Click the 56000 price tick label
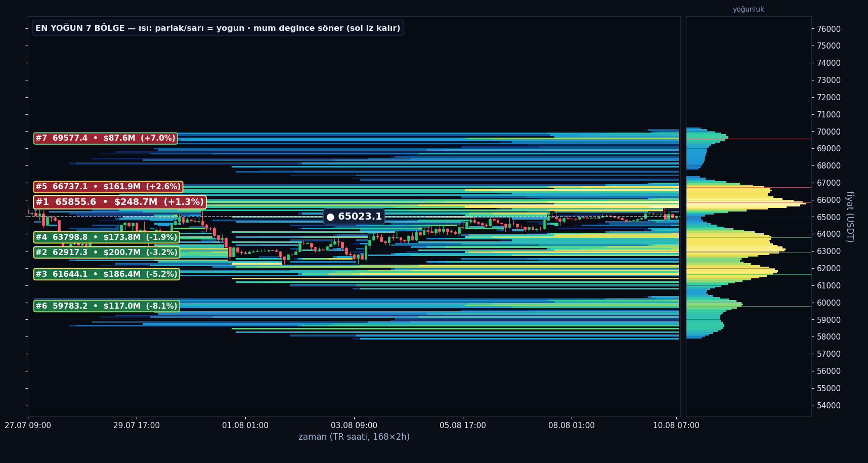The height and width of the screenshot is (463, 868). pos(829,371)
